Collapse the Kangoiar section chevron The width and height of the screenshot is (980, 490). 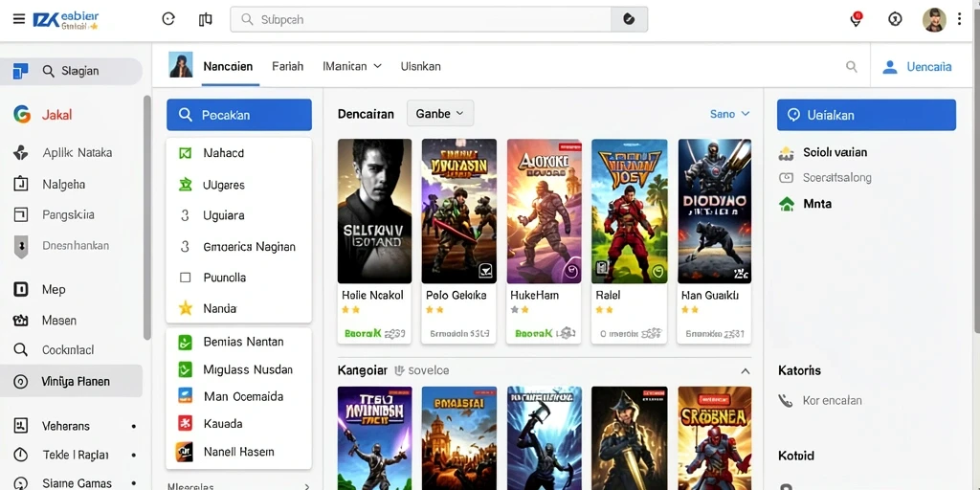pyautogui.click(x=745, y=371)
